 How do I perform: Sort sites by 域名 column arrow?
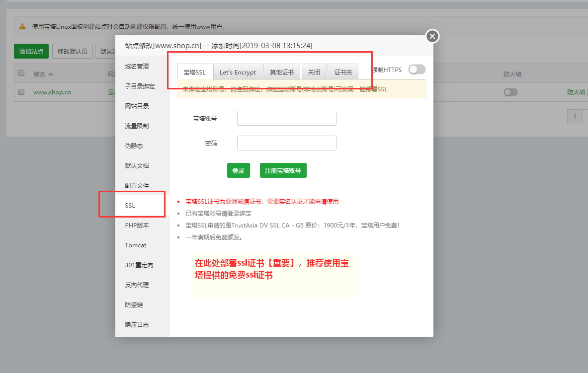pyautogui.click(x=51, y=74)
